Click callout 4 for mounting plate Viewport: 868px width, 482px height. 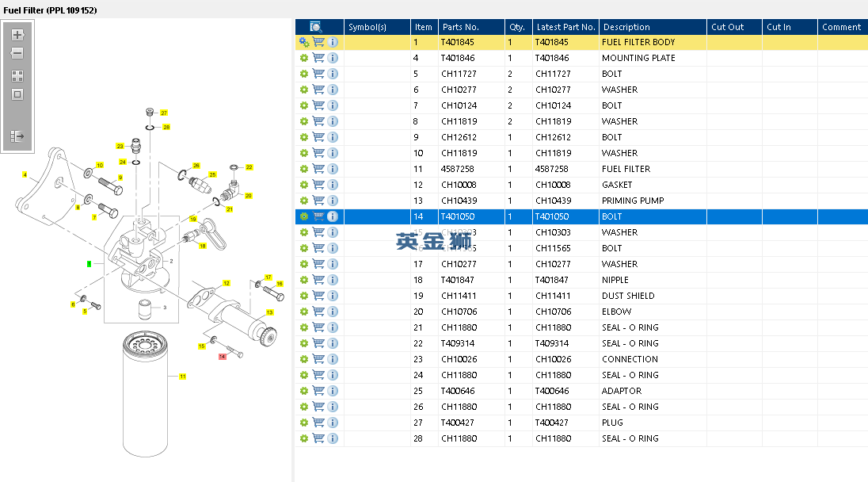click(25, 175)
